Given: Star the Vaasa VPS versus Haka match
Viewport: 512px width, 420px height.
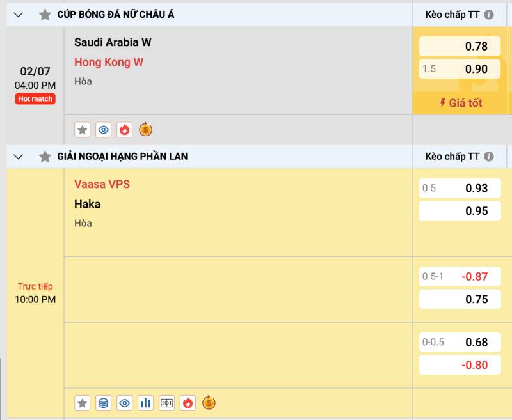Looking at the screenshot, I should (x=82, y=403).
